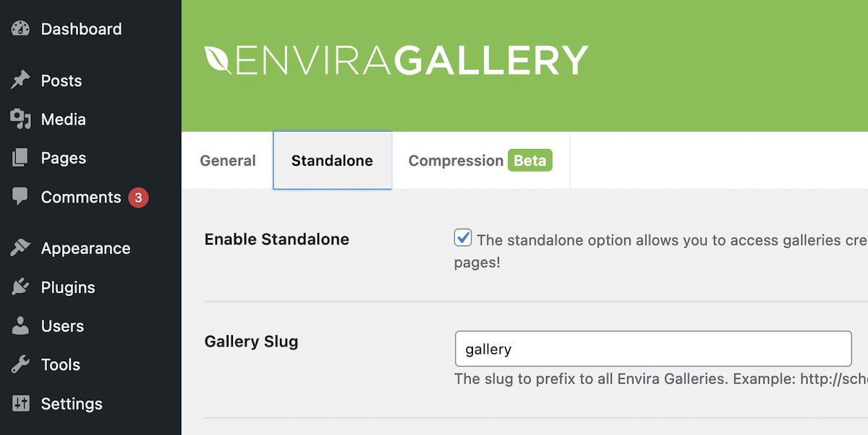The image size is (868, 435).
Task: Click the Media library icon
Action: pos(21,119)
